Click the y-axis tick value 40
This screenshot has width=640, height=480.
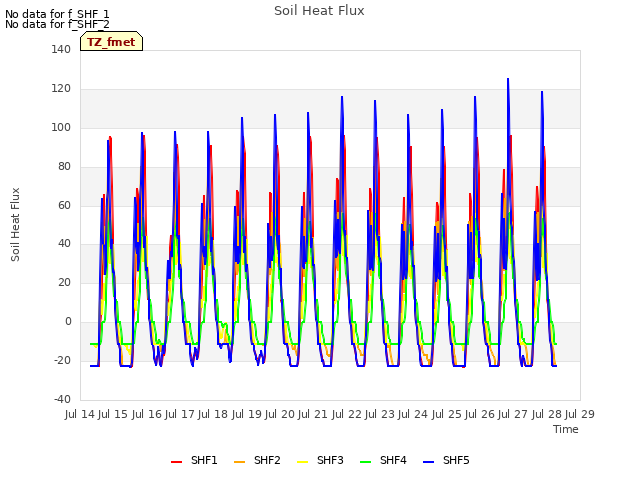(64, 244)
